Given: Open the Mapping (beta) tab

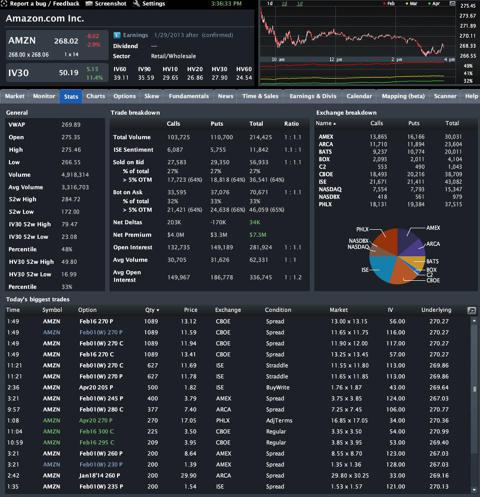Looking at the screenshot, I should click(x=403, y=96).
